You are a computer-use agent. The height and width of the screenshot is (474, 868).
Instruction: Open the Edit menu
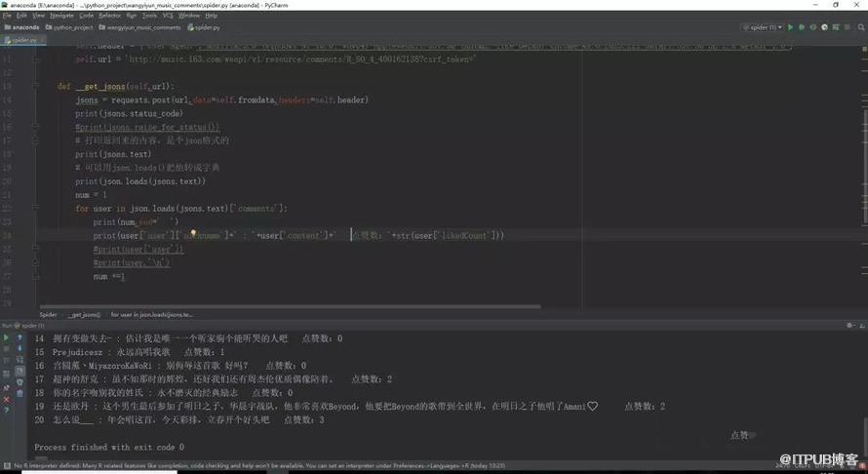21,16
